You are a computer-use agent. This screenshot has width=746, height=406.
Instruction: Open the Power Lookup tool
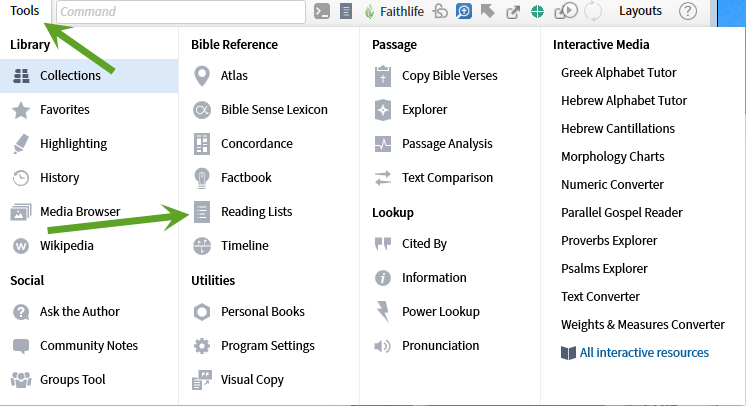click(x=441, y=312)
